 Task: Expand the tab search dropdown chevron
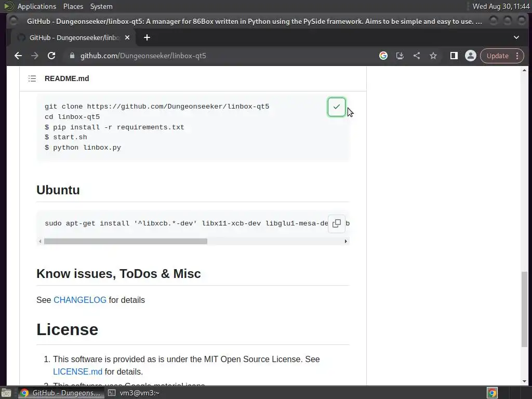click(x=516, y=37)
